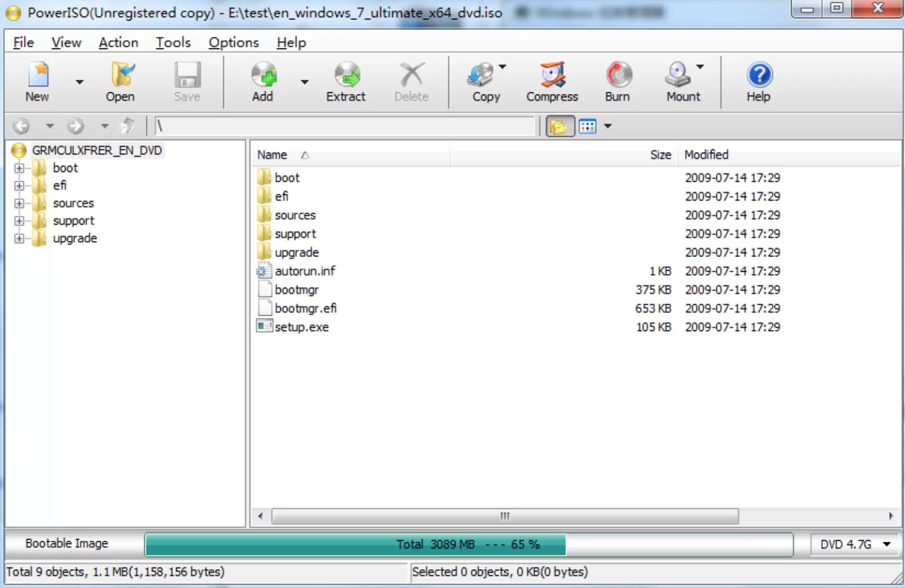
Task: Select the boot folder in tree pane
Action: click(65, 168)
